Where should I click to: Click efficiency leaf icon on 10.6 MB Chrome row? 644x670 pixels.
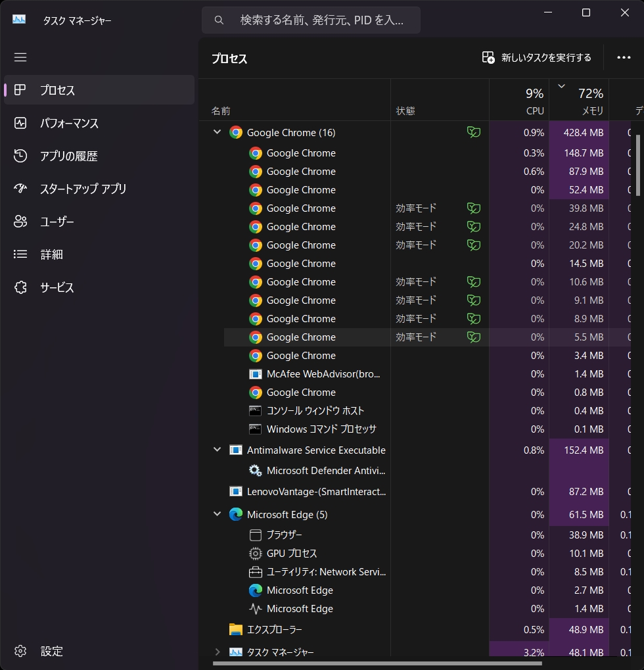[474, 282]
